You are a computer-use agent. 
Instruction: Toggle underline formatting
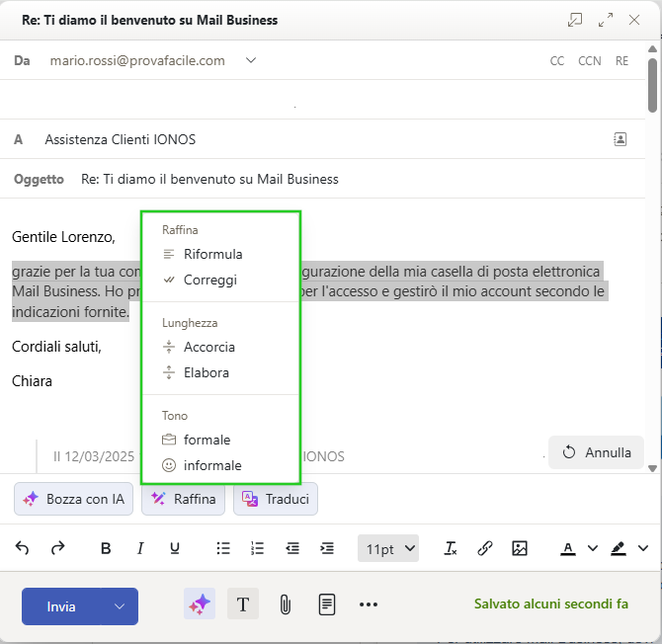click(x=175, y=548)
